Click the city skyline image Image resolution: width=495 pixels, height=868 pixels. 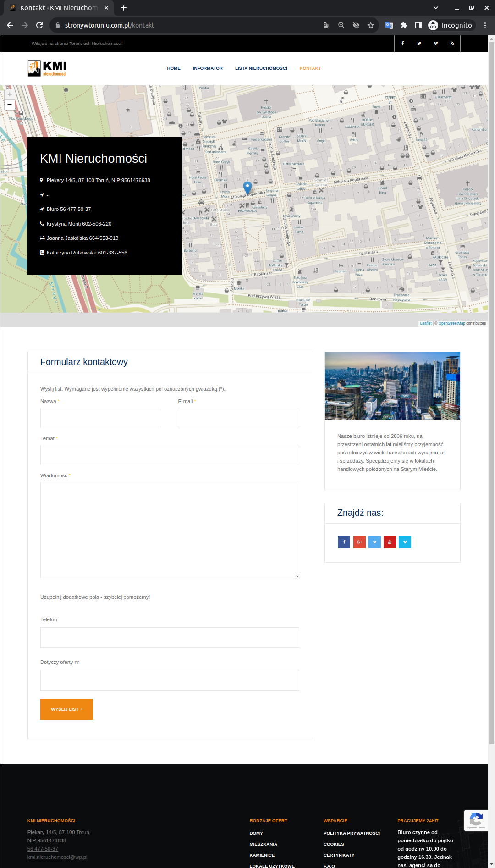tap(392, 386)
